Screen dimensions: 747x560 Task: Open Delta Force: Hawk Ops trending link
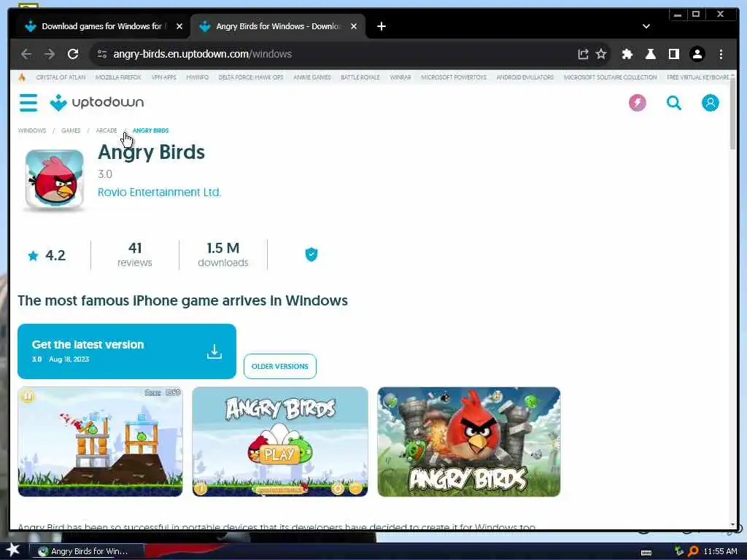coord(251,77)
